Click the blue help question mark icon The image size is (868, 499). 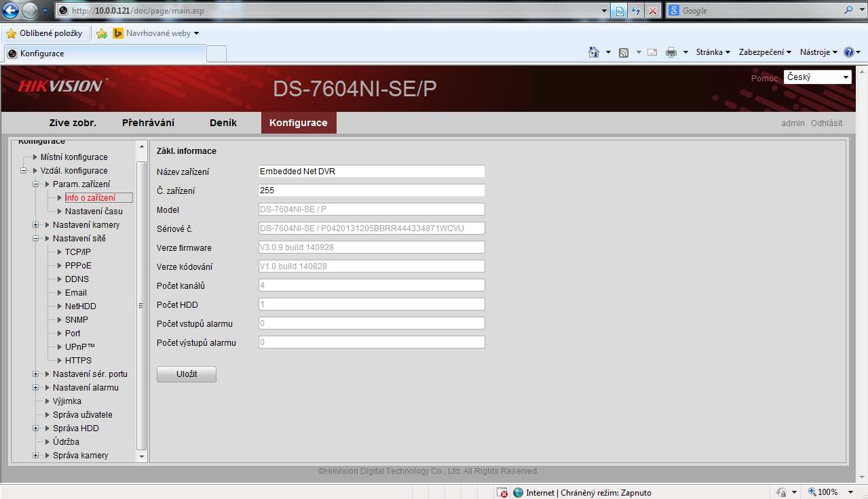[x=848, y=52]
